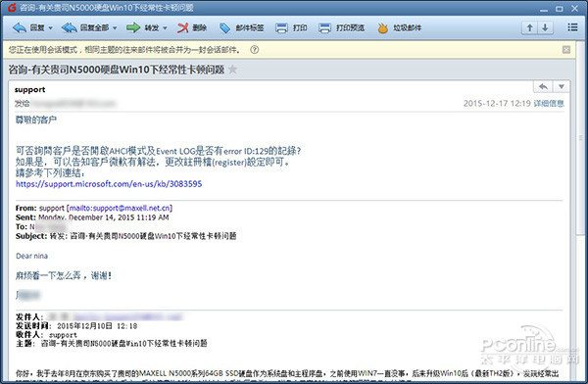This screenshot has width=588, height=384.
Task: Dismiss the conversation mode notice bar
Action: coord(566,50)
